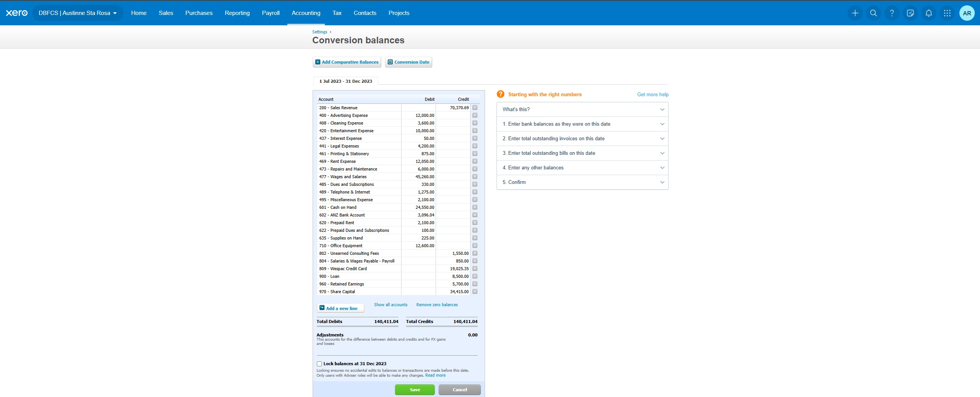Open the notifications bell icon
The width and height of the screenshot is (980, 397).
point(928,13)
